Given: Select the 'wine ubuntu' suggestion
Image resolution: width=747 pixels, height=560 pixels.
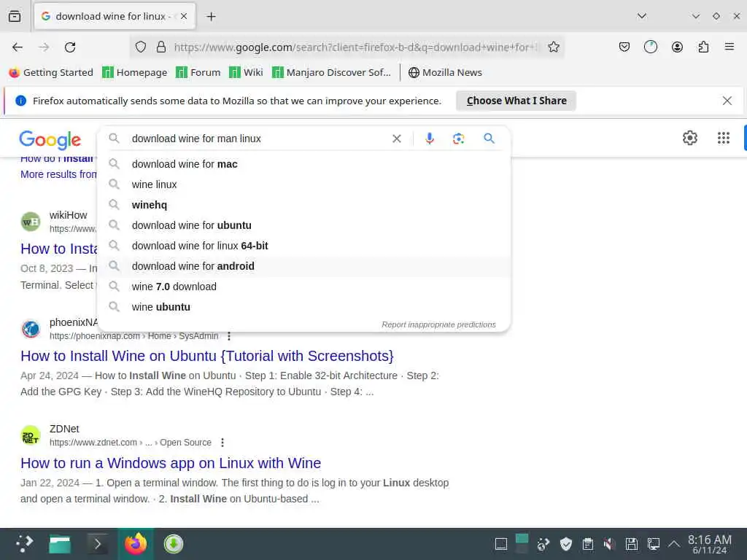Looking at the screenshot, I should (304, 307).
